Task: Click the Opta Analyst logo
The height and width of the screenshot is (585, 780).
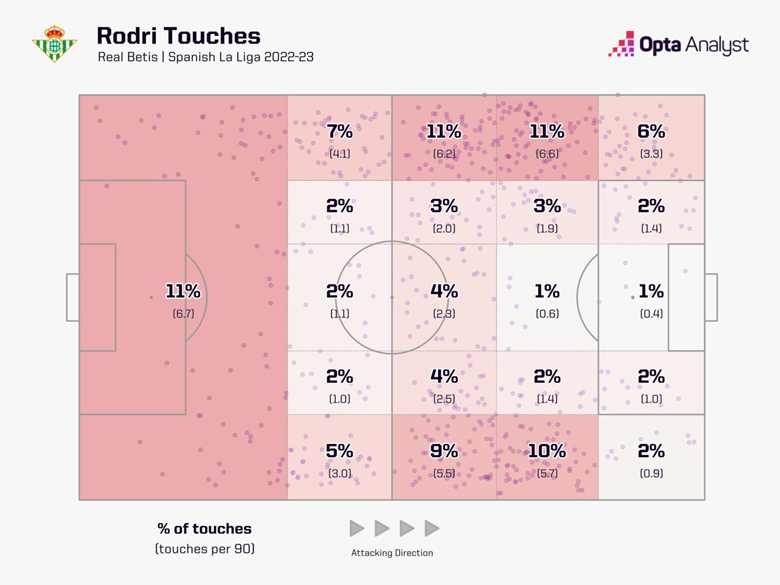Action: click(678, 45)
